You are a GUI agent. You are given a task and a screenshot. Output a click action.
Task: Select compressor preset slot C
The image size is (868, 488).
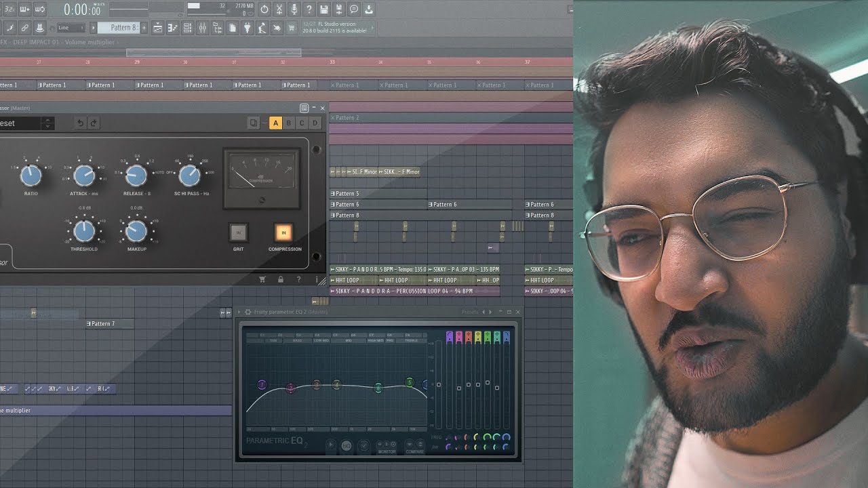(x=302, y=123)
